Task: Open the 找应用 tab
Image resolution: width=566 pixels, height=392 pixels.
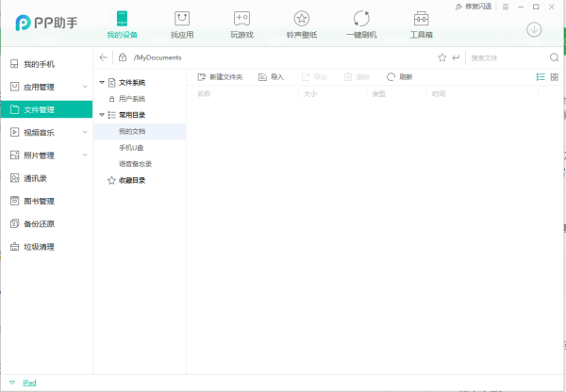Action: tap(182, 24)
